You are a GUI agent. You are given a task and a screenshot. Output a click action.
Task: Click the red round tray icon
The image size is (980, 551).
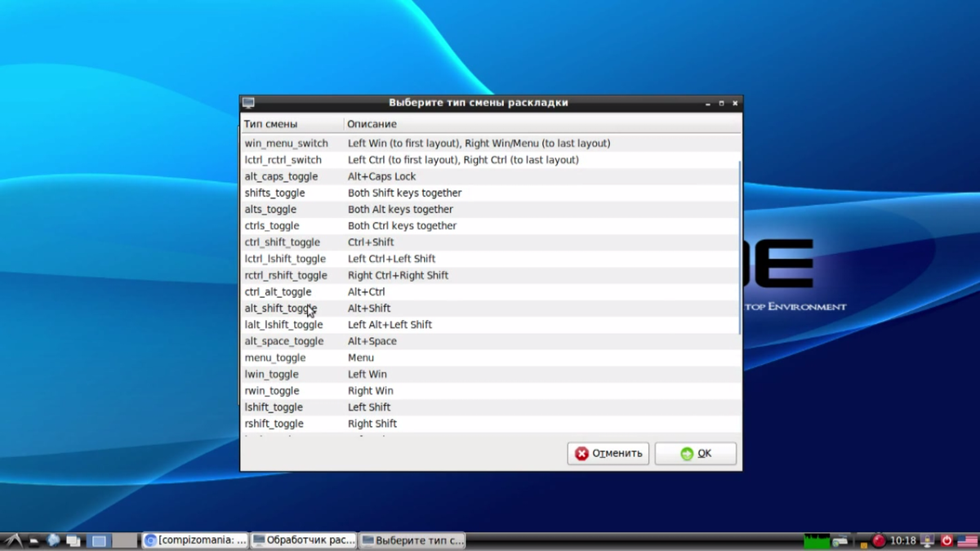pyautogui.click(x=879, y=540)
